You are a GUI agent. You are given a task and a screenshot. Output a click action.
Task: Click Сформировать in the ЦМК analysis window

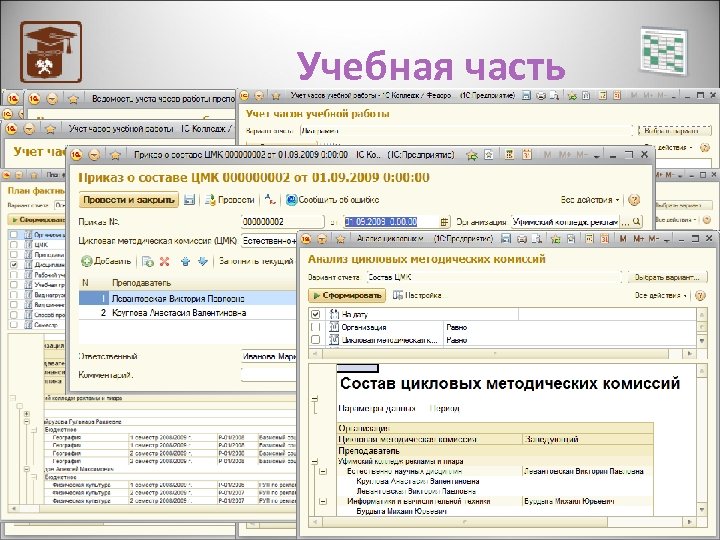(347, 295)
